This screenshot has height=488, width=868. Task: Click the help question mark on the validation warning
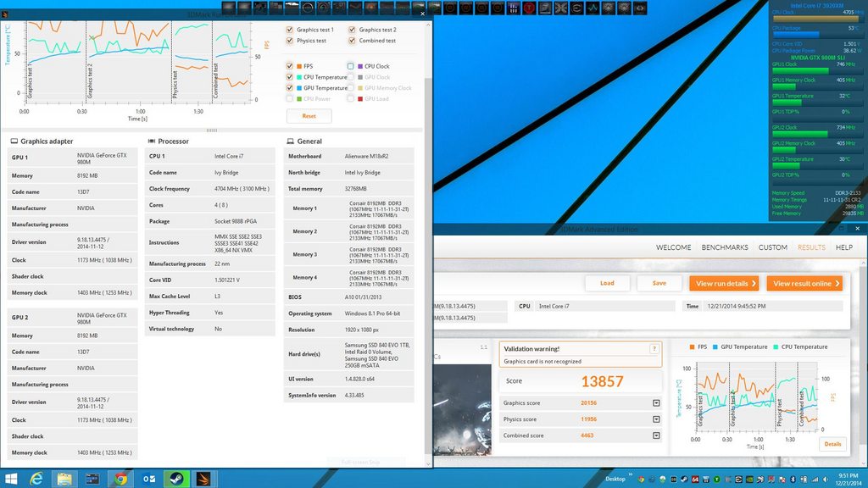point(654,348)
